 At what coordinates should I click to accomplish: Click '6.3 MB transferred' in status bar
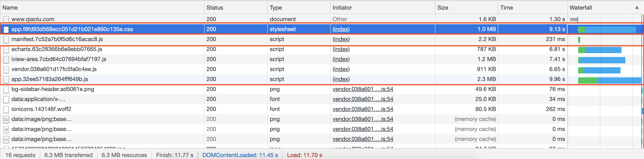[68, 155]
